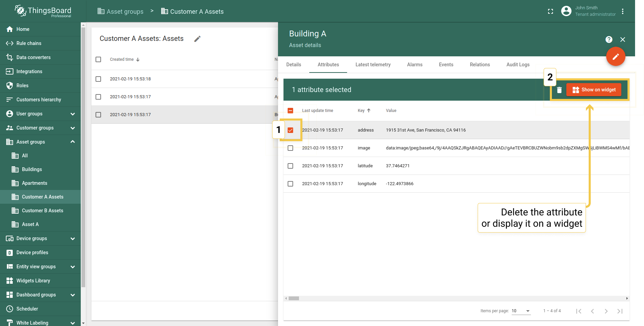Click the longitude value -122.4973866
644x326 pixels.
400,184
